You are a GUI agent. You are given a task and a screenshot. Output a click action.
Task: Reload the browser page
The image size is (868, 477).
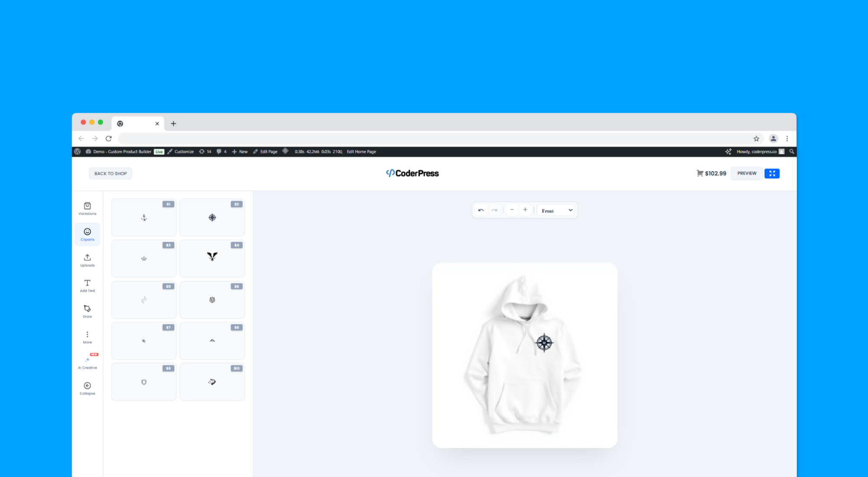coord(108,138)
